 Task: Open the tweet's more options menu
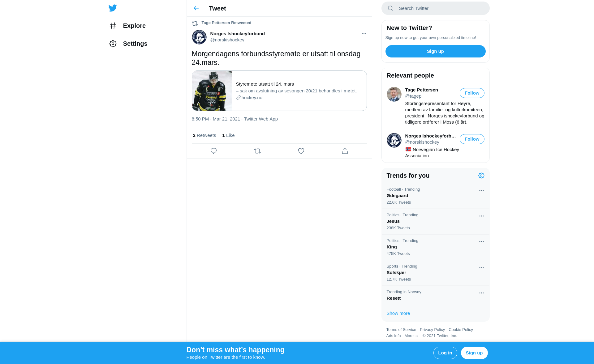364,34
